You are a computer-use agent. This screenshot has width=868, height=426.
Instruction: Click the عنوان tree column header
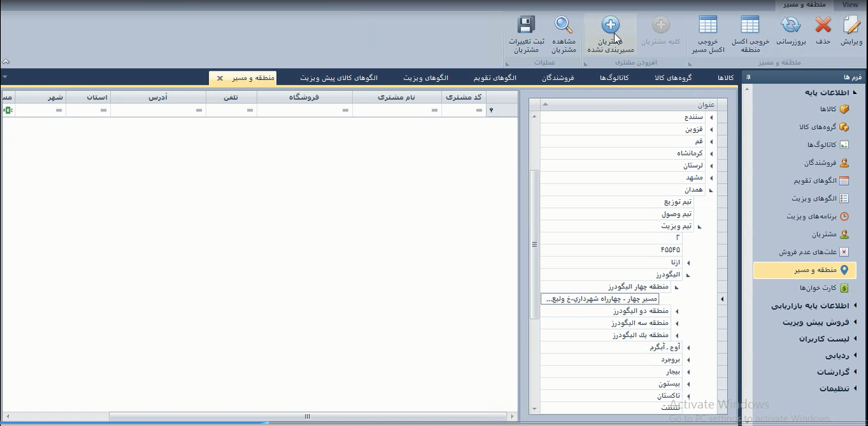(x=628, y=105)
